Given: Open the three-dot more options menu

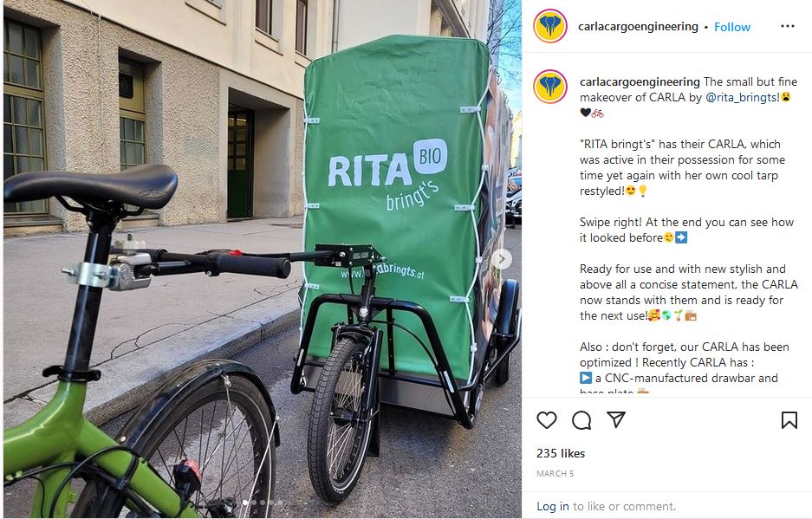Looking at the screenshot, I should point(787,26).
